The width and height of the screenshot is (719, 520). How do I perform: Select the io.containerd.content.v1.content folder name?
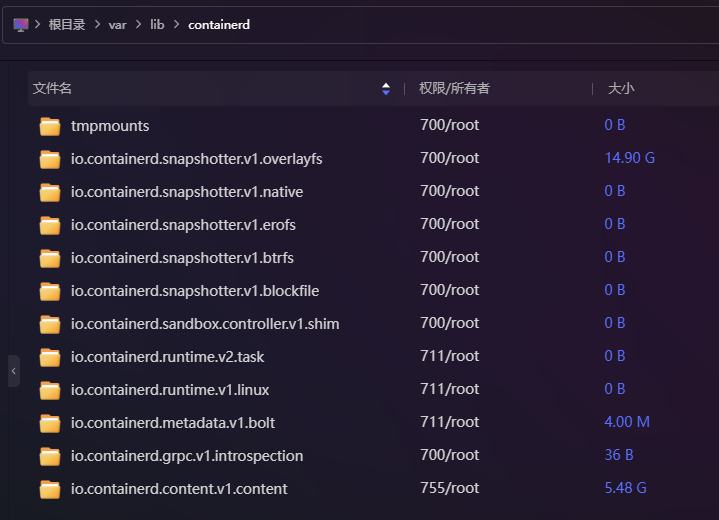[x=179, y=489]
